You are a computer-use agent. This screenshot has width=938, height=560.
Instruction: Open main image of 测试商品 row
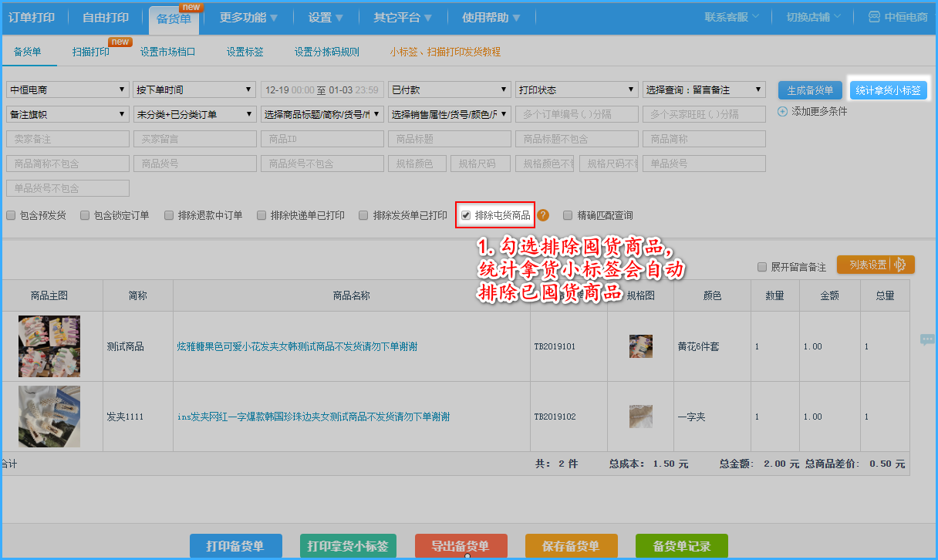click(x=49, y=346)
